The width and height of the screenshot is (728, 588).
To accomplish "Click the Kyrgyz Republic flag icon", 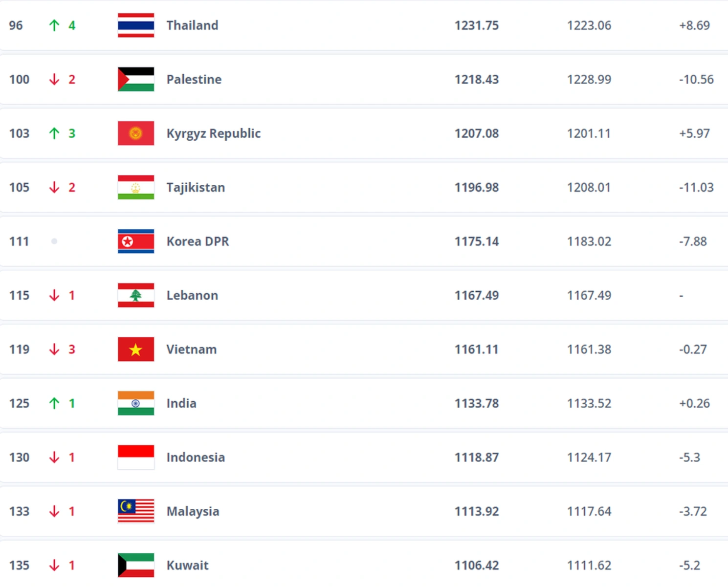I will point(136,133).
